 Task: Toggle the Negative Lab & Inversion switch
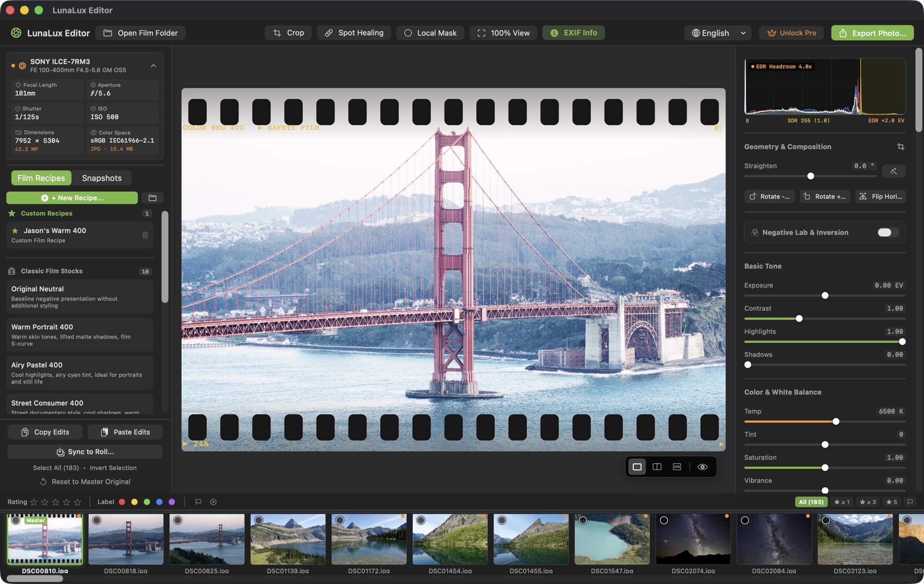tap(888, 233)
